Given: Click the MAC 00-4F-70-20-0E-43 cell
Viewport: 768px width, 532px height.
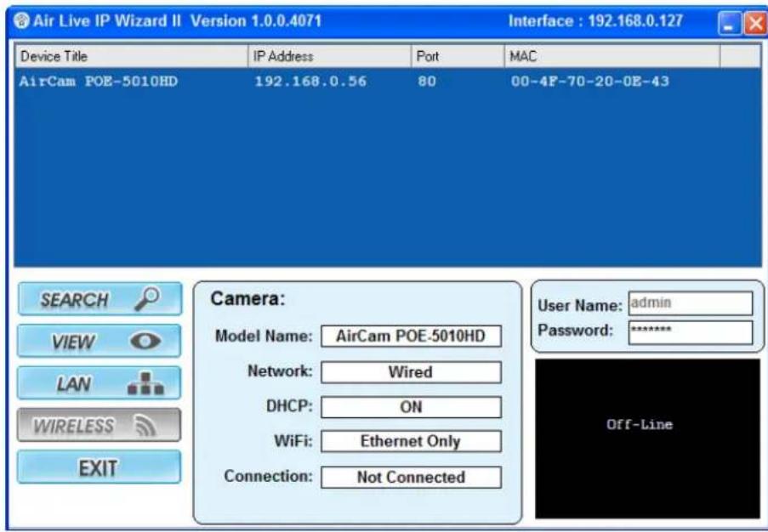Looking at the screenshot, I should 589,82.
